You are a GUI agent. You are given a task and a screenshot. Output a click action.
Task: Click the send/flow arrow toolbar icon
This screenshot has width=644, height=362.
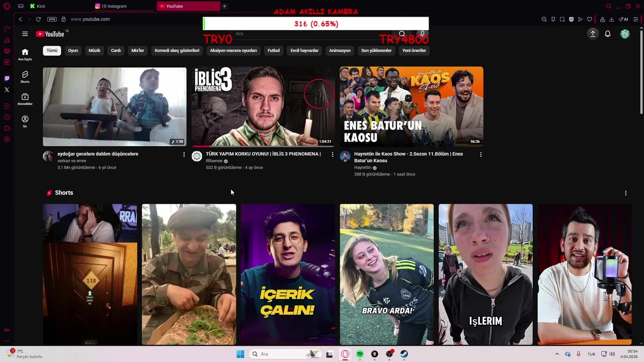pos(580,19)
